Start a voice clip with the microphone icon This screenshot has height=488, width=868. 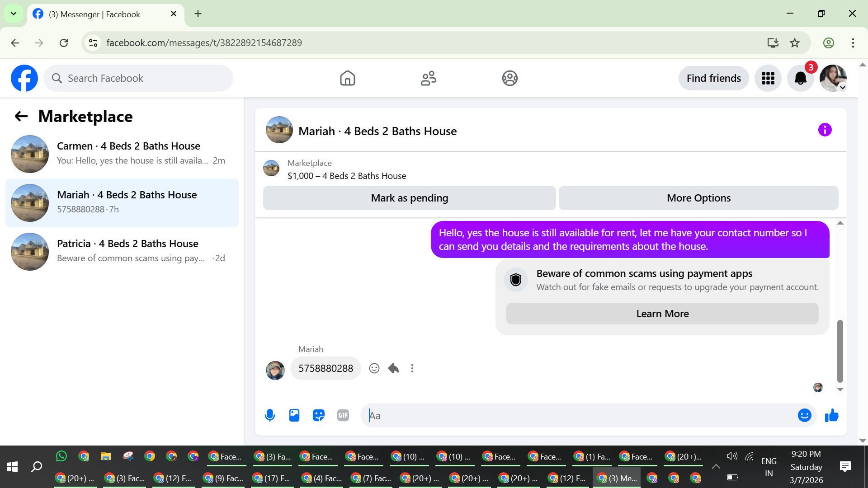[270, 415]
